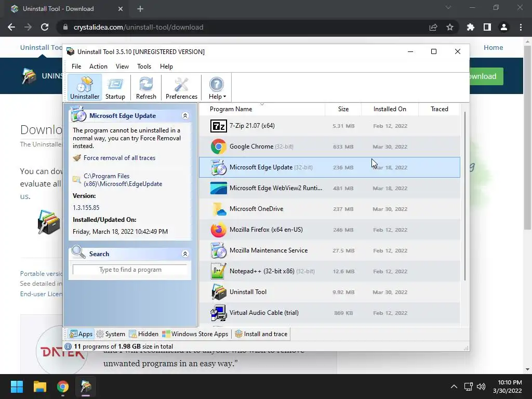Screen dimensions: 532x399
Task: Open File Explorer from taskbar
Action: tap(39, 387)
